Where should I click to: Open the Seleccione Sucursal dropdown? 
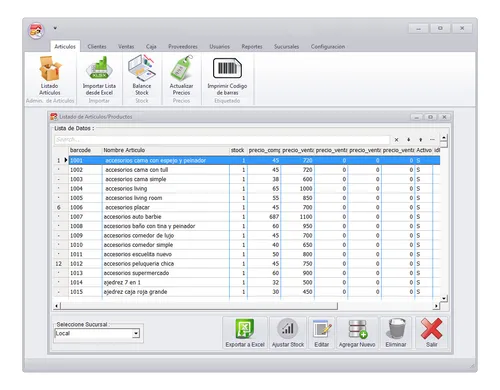(136, 333)
